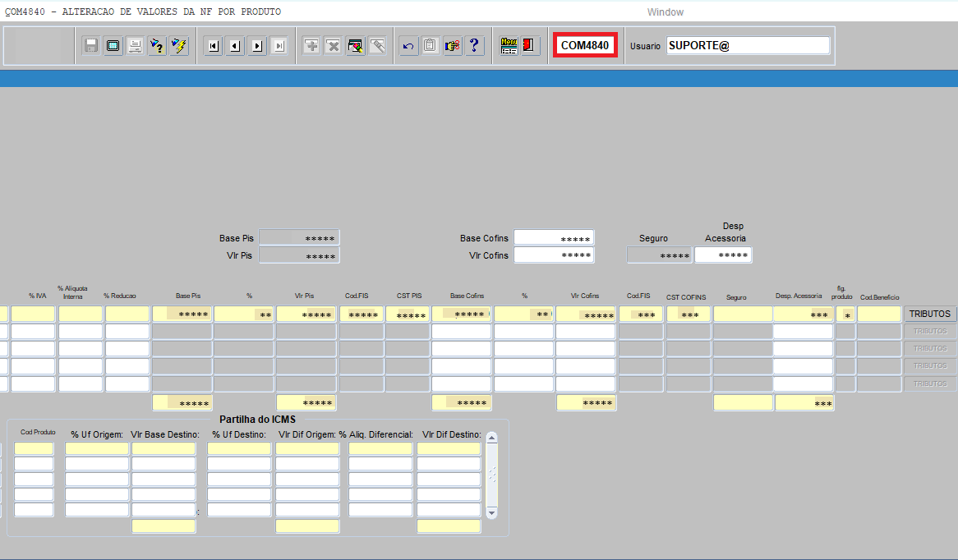Viewport: 958px width, 560px height.
Task: Click first-row % Uf Destino field
Action: [239, 448]
